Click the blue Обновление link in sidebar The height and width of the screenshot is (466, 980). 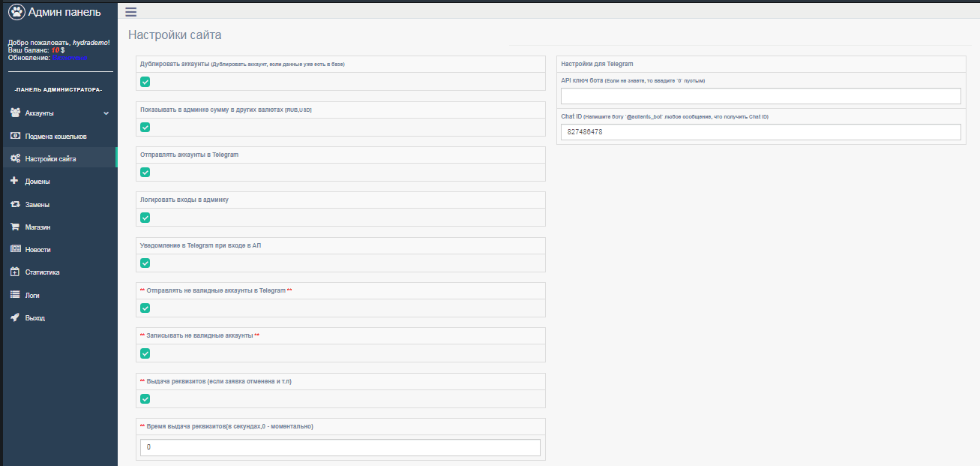pyautogui.click(x=69, y=58)
